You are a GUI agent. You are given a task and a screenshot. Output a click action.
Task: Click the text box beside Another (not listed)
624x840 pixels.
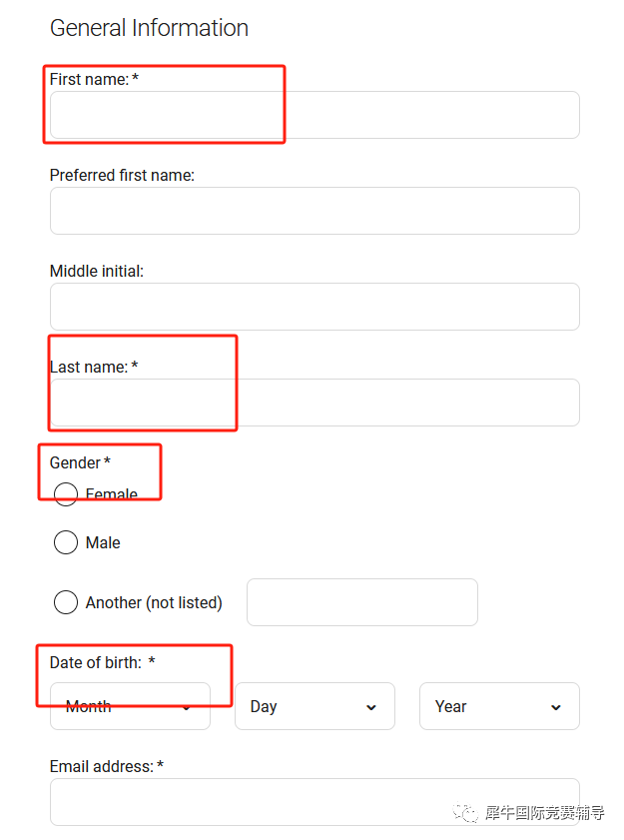click(x=361, y=602)
